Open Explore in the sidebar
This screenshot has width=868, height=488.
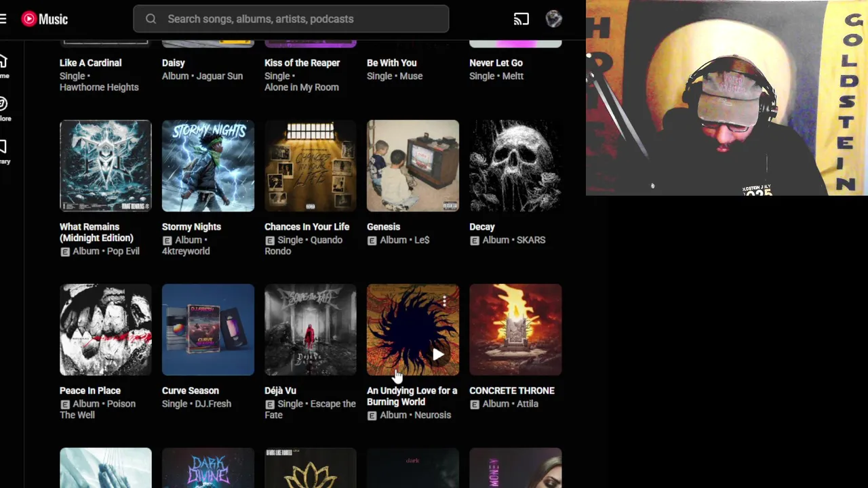[x=4, y=109]
